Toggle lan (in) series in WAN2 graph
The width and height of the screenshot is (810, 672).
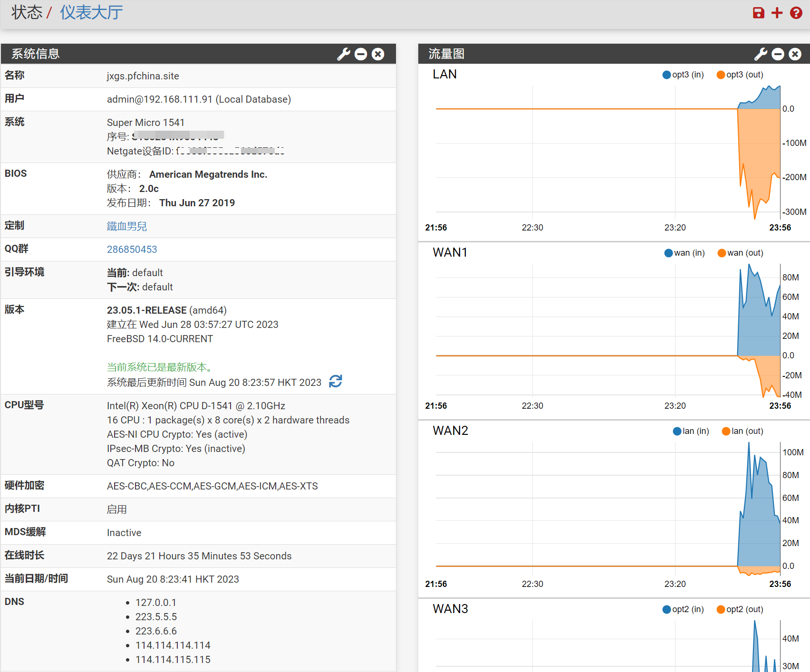pos(691,431)
